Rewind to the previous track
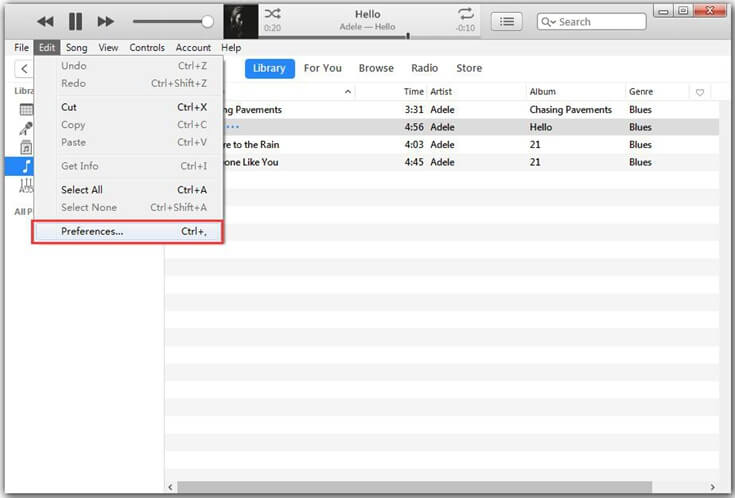This screenshot has width=735, height=498. coord(45,21)
